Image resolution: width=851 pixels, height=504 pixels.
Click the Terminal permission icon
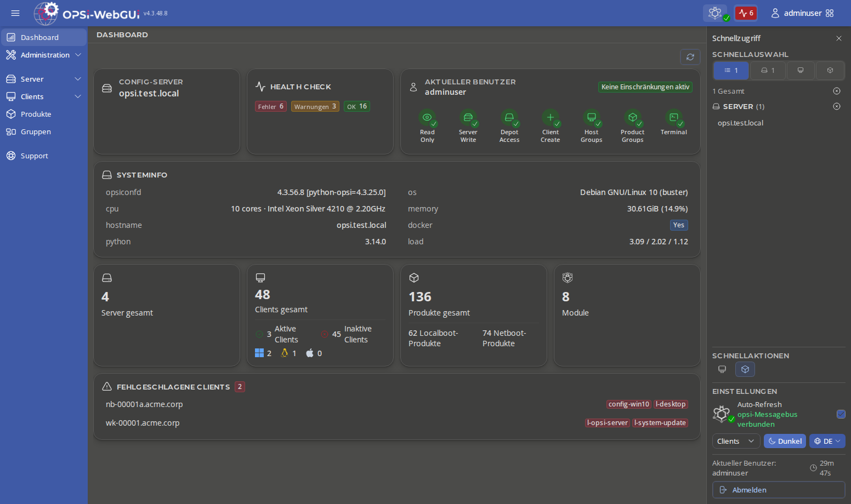(x=674, y=118)
